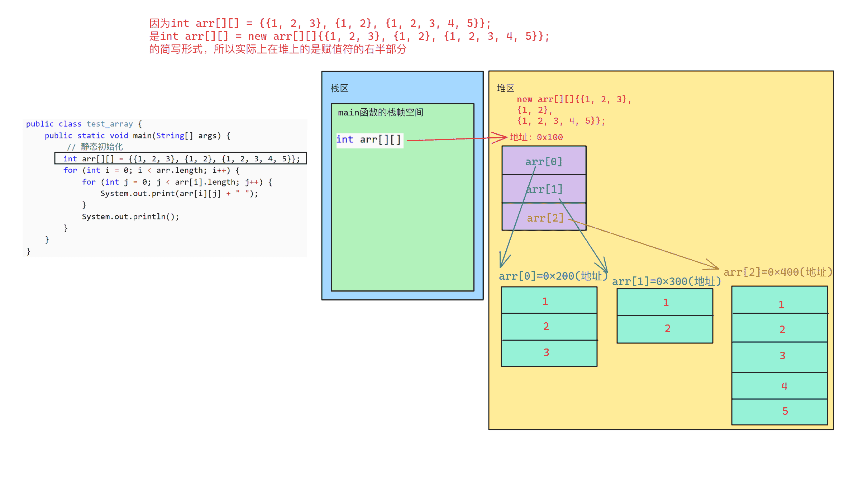This screenshot has height=479, width=868.
Task: Click cell 1 in the arr[0] array
Action: click(549, 300)
